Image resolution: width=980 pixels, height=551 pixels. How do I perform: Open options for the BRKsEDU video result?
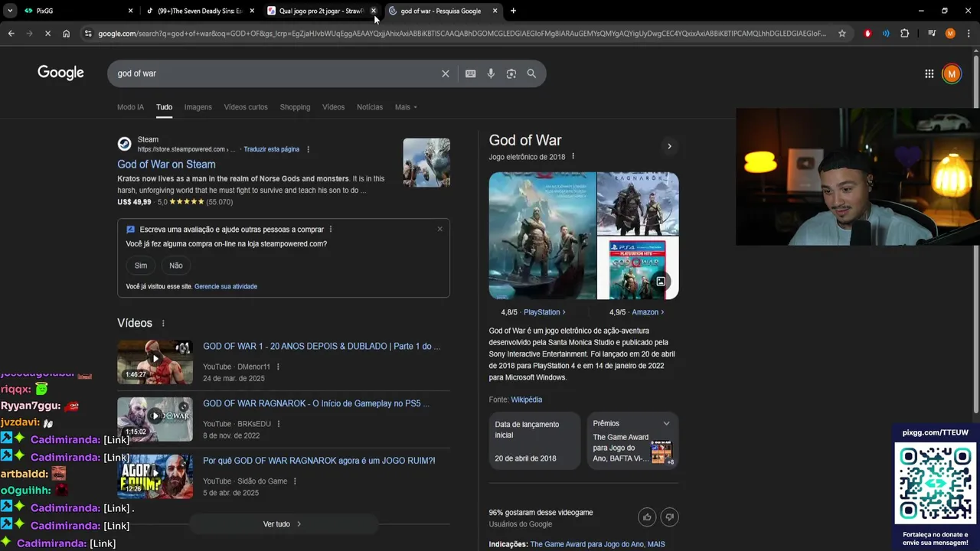(x=278, y=424)
